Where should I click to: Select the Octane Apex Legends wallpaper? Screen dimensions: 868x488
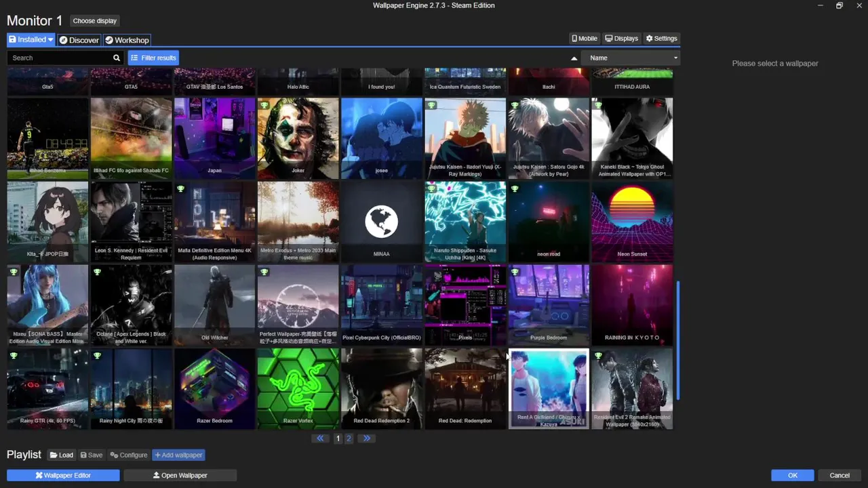pyautogui.click(x=131, y=305)
